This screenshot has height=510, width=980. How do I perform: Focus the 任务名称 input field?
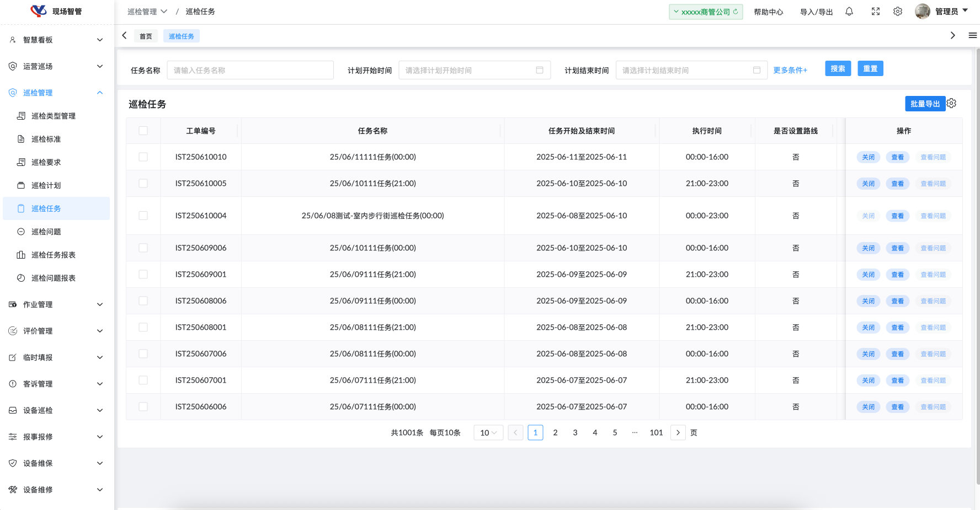[251, 70]
